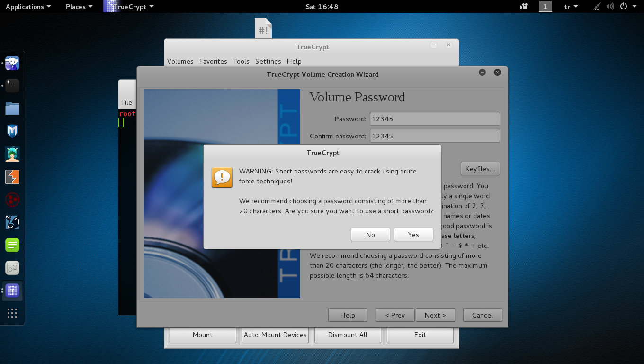644x364 pixels.
Task: Open the Settings menu in TrueCrypt
Action: click(268, 61)
